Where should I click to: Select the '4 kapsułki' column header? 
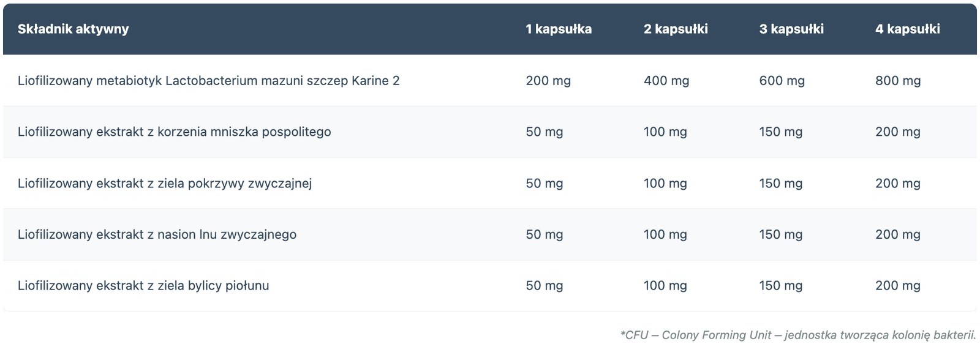[x=907, y=29]
